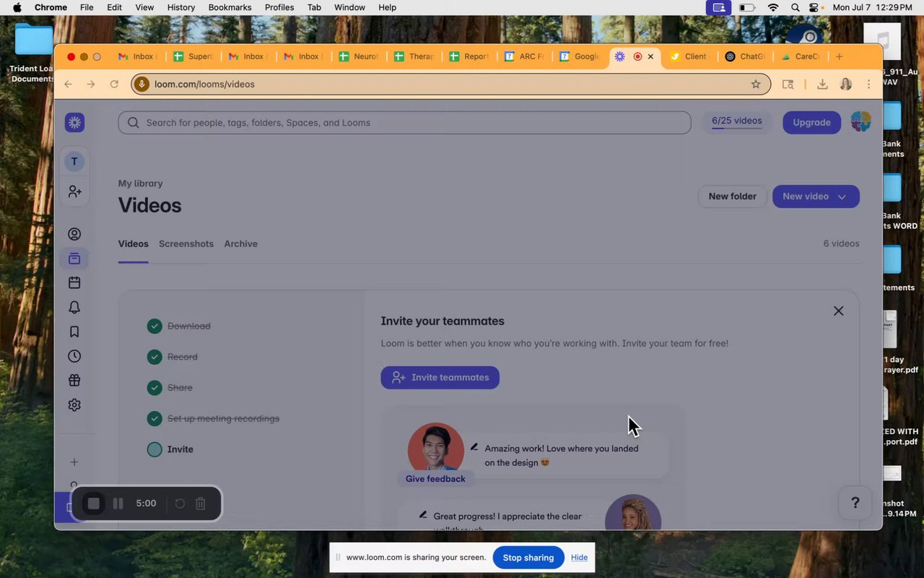Stop the Loom recording
This screenshot has height=578, width=924.
(93, 504)
